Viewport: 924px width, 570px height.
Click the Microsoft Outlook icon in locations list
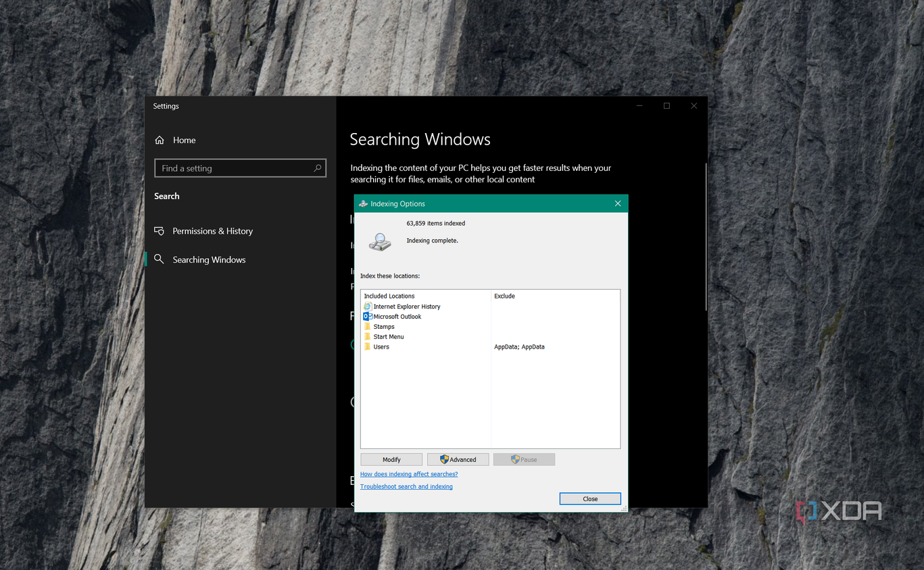(x=368, y=317)
